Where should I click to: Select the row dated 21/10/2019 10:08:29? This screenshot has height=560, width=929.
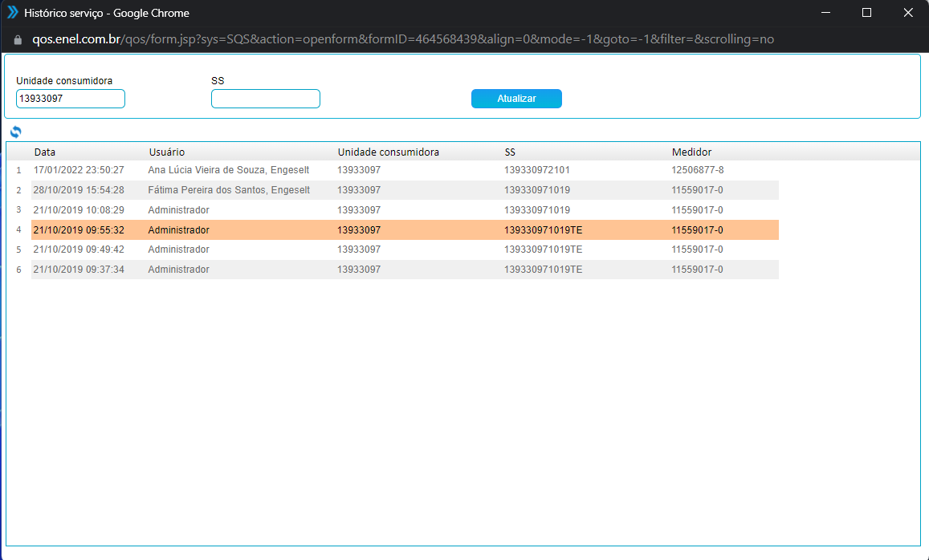(x=79, y=210)
